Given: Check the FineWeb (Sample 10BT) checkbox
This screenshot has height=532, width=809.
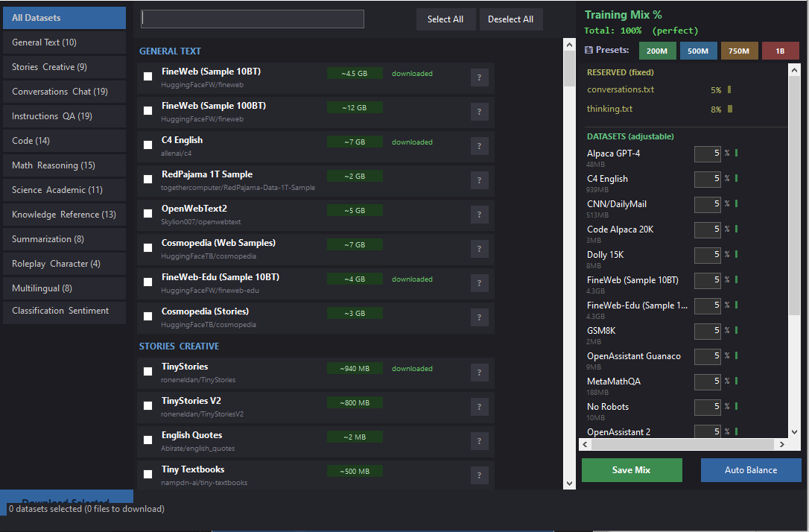Looking at the screenshot, I should pyautogui.click(x=147, y=76).
